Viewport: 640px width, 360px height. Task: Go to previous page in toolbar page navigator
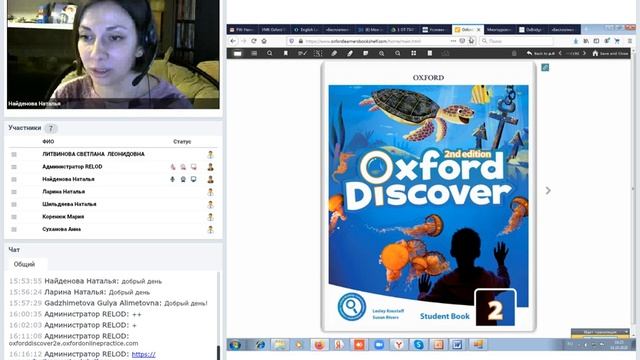point(560,53)
